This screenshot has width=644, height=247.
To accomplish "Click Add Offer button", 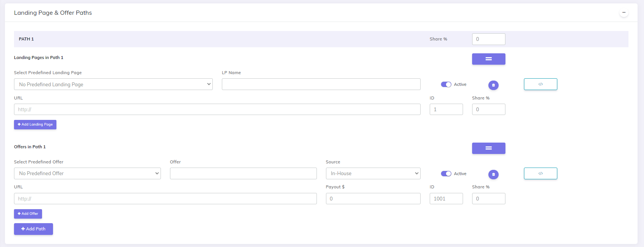I will pos(28,214).
